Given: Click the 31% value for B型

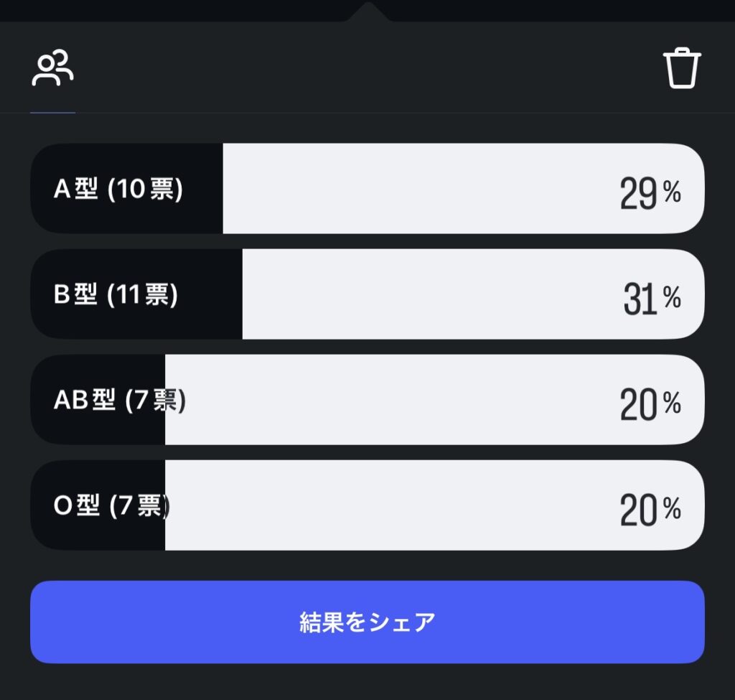Looking at the screenshot, I should pyautogui.click(x=651, y=299).
